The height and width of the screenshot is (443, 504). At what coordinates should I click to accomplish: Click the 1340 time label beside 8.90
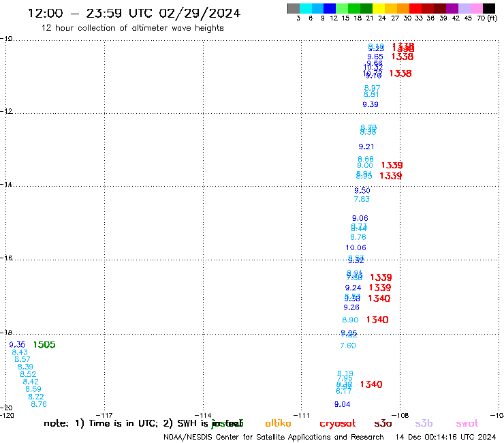(x=377, y=320)
